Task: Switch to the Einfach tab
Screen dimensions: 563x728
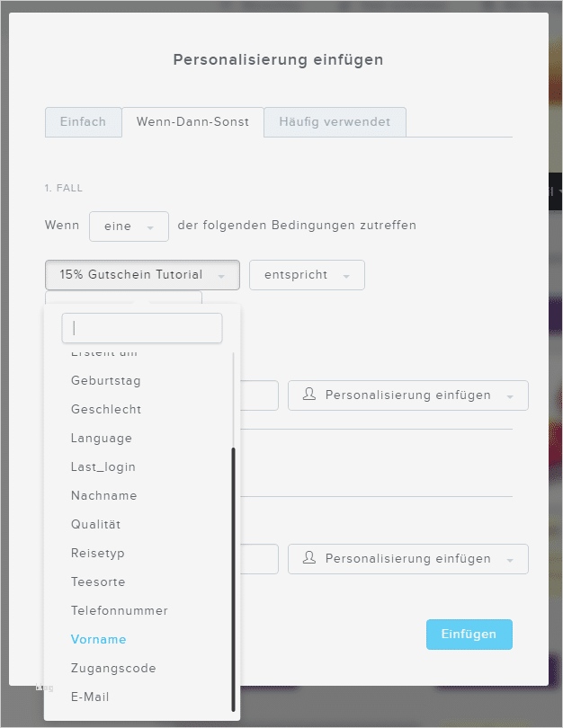Action: (x=83, y=122)
